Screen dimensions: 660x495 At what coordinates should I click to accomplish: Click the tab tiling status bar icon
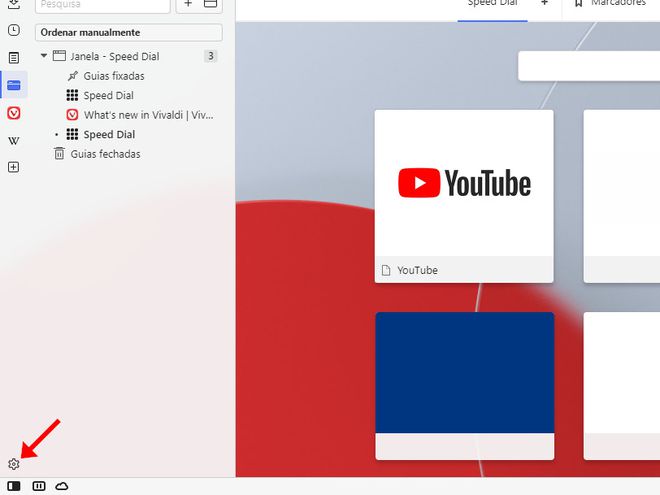39,486
